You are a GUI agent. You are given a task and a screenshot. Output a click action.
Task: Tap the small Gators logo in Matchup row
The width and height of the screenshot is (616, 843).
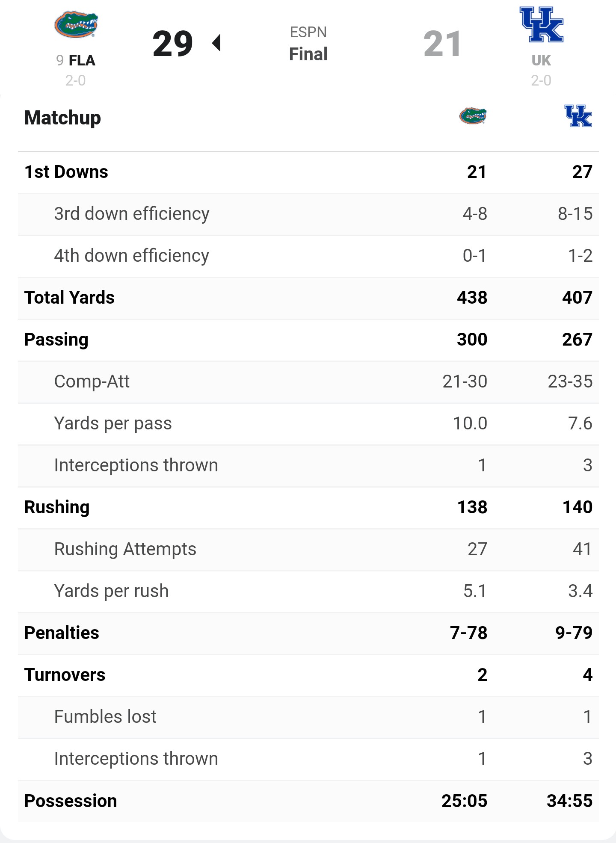(x=473, y=116)
